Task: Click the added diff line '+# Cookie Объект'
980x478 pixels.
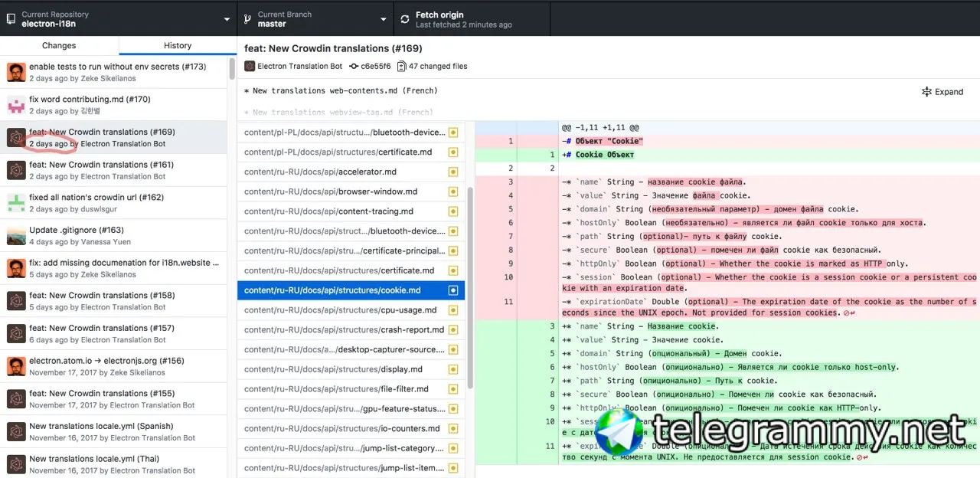Action: pos(727,155)
